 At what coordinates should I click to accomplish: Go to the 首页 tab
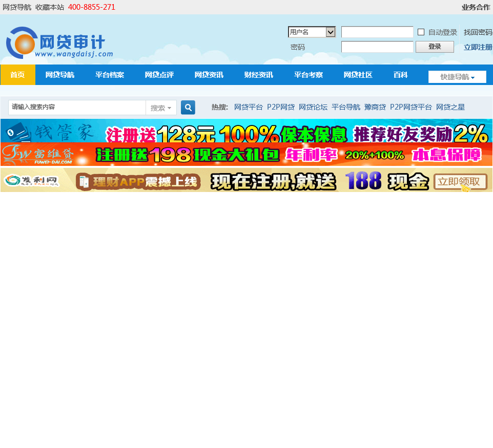pyautogui.click(x=17, y=75)
